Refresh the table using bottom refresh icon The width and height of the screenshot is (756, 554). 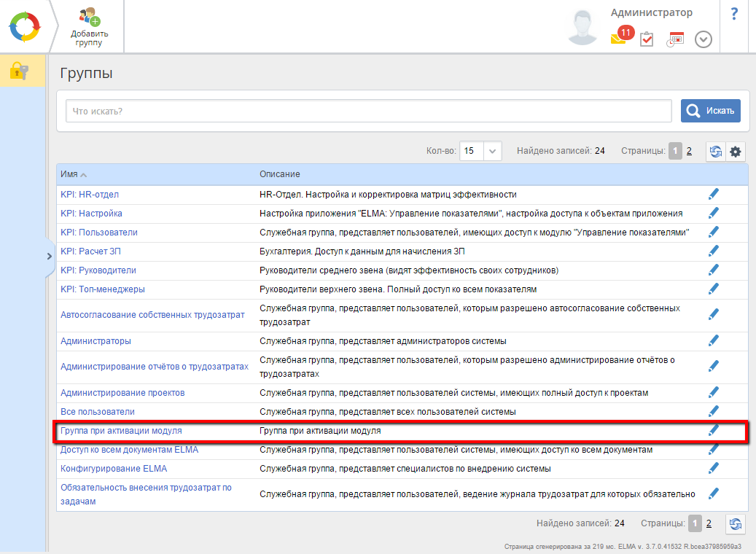coord(736,523)
